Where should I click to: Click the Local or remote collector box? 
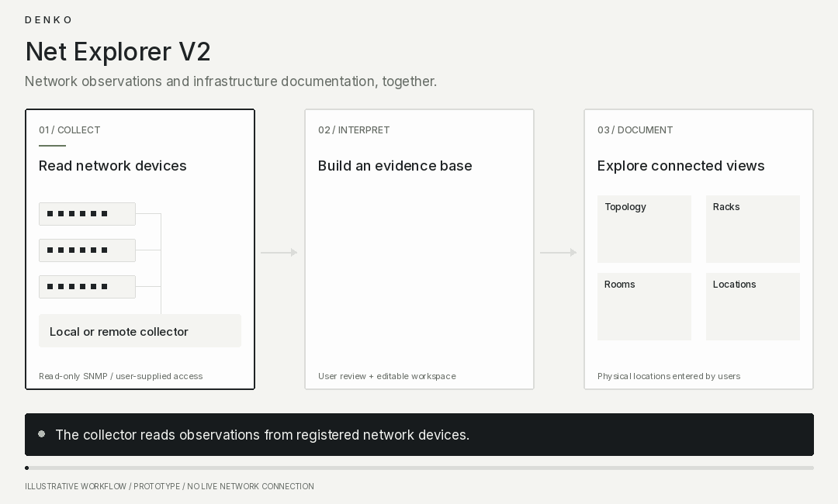click(x=140, y=331)
